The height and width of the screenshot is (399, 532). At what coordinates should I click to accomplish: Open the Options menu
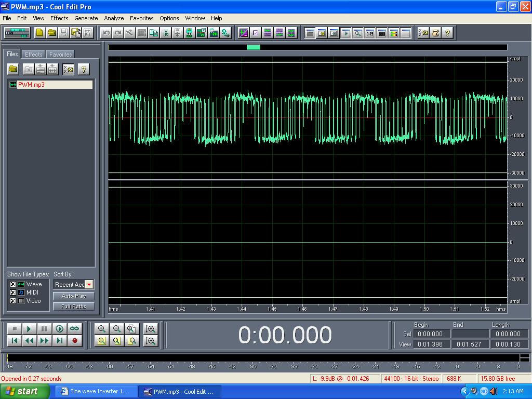[x=169, y=18]
